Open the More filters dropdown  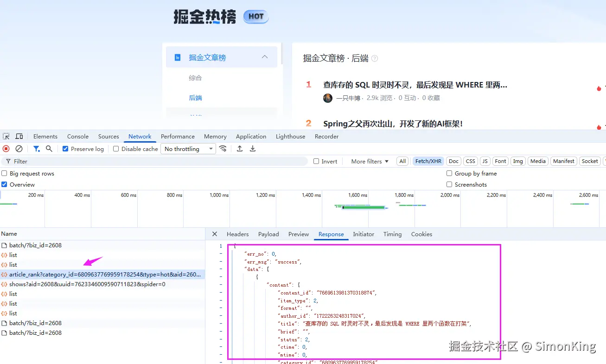[370, 161]
